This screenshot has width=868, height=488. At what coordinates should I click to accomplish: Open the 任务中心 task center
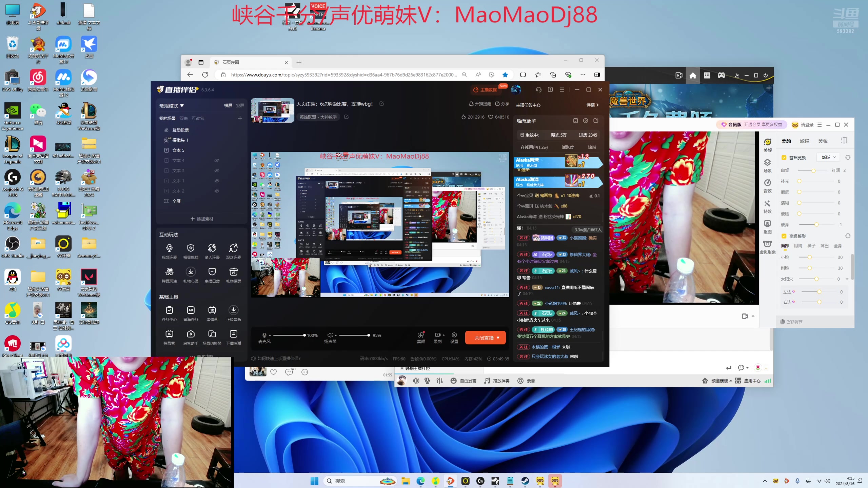coord(169,314)
